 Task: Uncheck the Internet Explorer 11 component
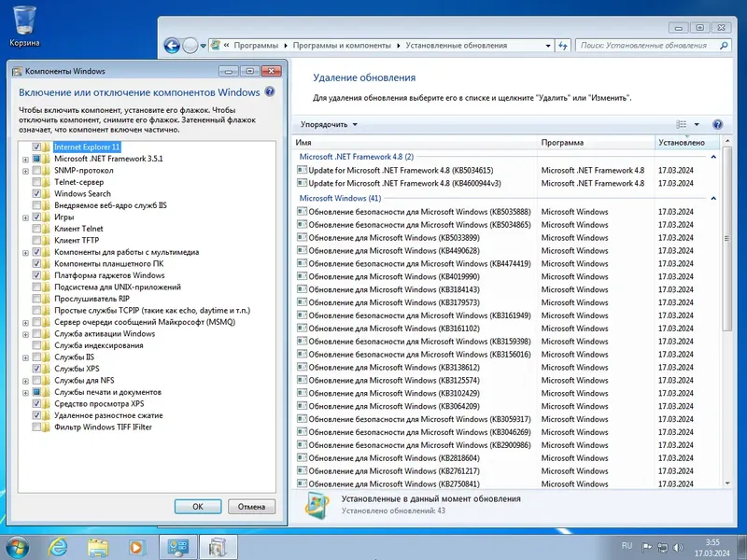coord(35,148)
